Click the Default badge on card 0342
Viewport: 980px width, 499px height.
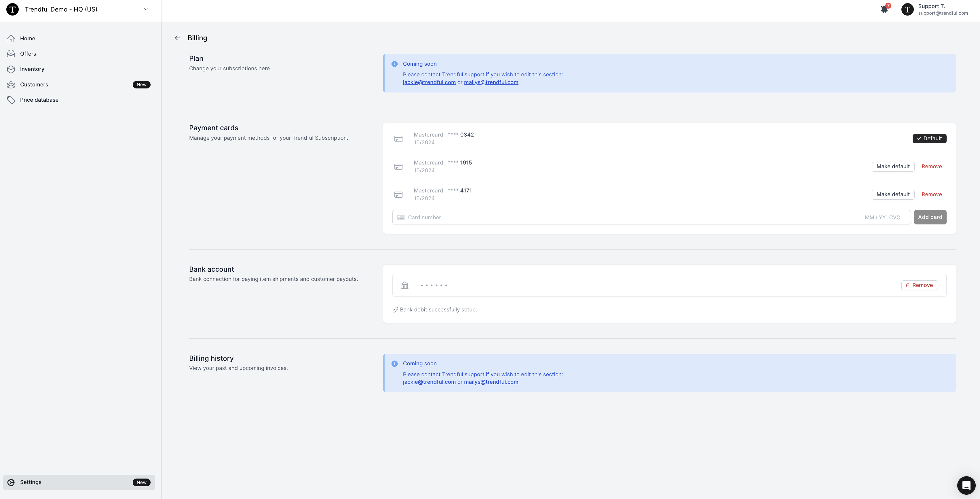(x=929, y=139)
